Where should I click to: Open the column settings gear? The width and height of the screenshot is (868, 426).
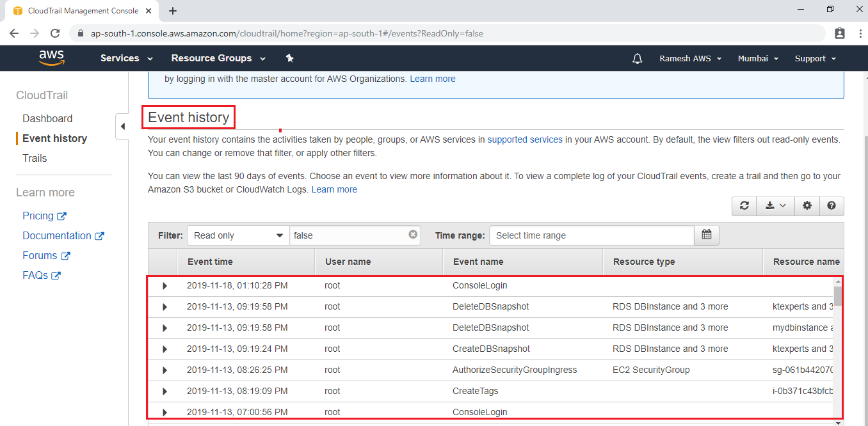coord(807,206)
